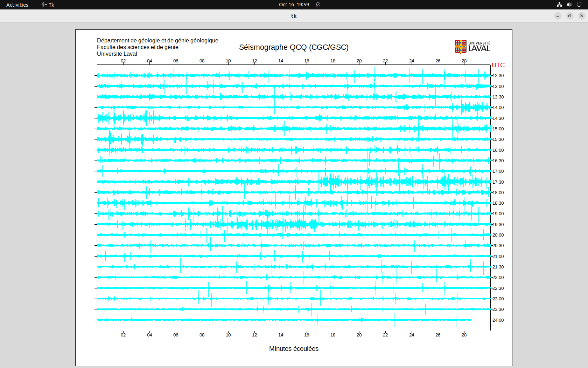Click the Département de géologie header text
Viewport: 588px width, 368px height.
(x=157, y=41)
